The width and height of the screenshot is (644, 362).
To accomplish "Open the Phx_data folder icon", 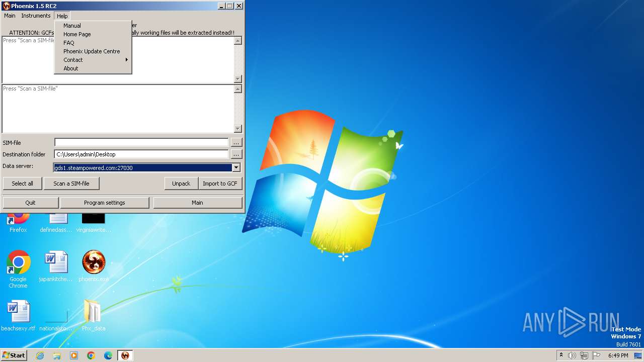I will (x=94, y=315).
